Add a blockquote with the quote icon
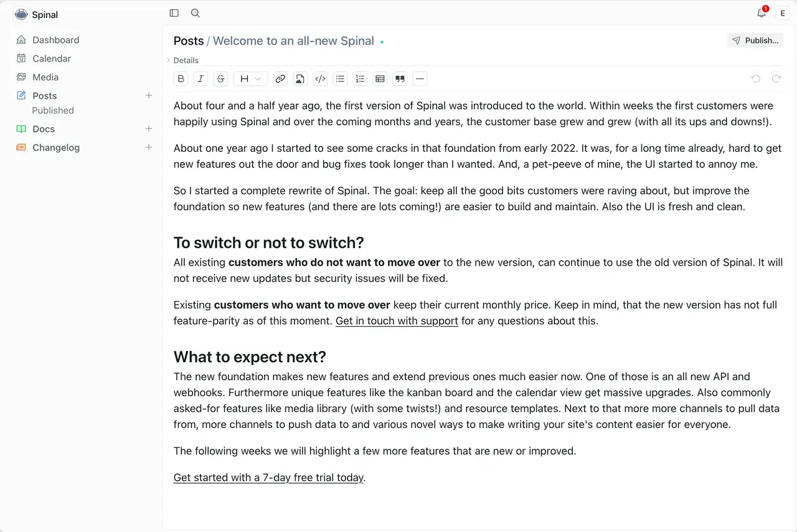Viewport: 797px width, 532px height. [x=400, y=78]
